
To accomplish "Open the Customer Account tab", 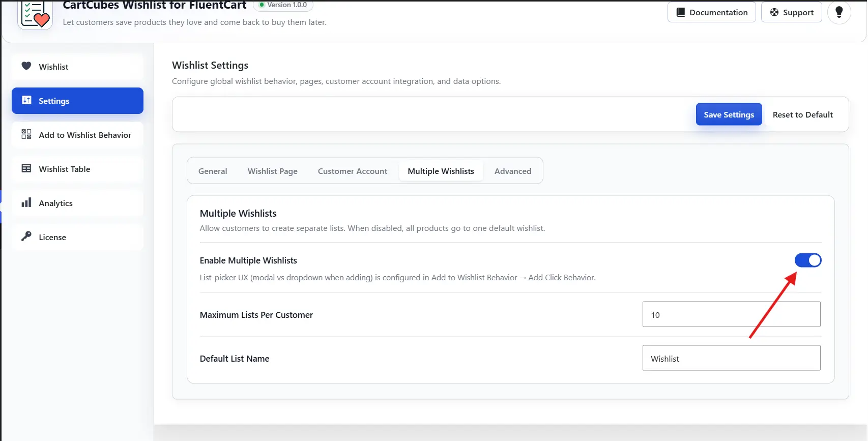I will [353, 171].
